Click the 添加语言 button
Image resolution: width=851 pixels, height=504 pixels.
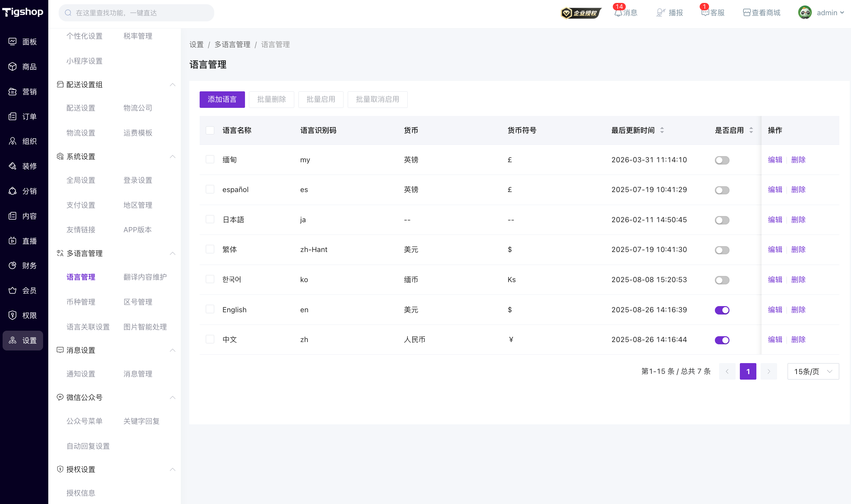tap(222, 99)
